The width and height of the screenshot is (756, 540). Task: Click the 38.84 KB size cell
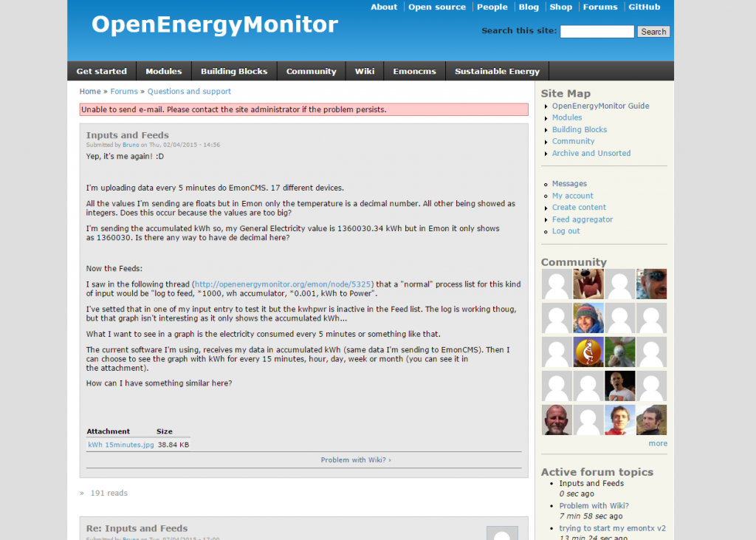tap(173, 445)
